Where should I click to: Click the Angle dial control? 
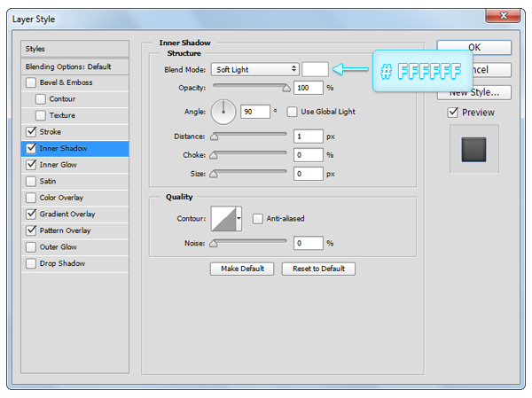click(223, 112)
